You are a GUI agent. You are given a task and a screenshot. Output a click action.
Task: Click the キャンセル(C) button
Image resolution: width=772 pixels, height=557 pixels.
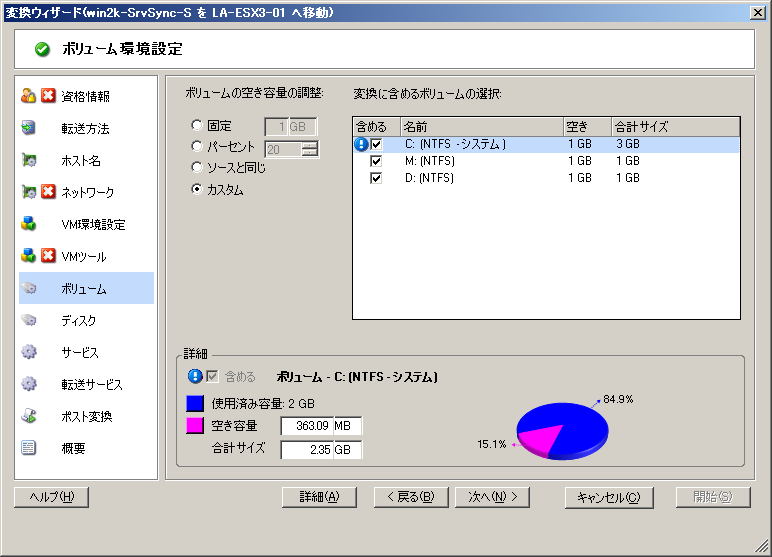tap(609, 497)
